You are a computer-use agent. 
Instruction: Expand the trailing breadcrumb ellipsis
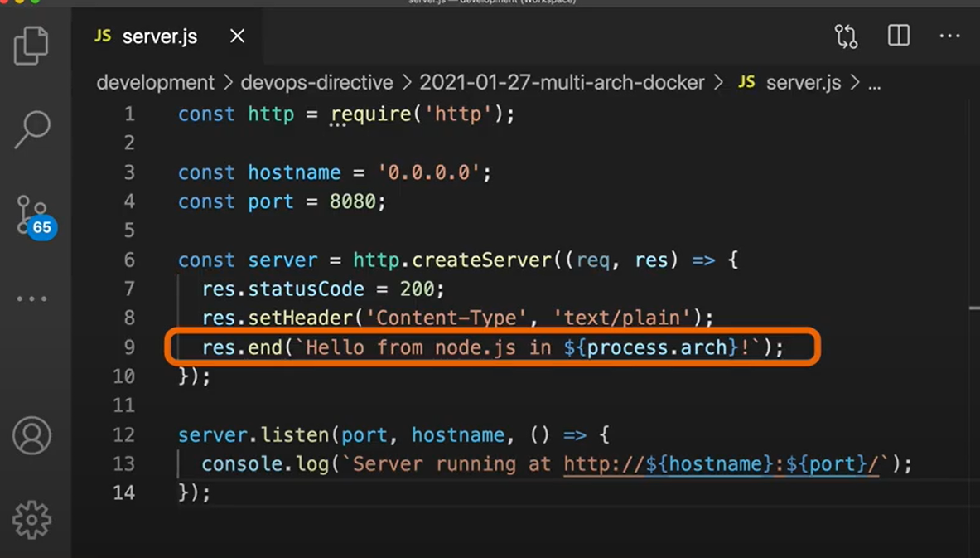click(876, 83)
